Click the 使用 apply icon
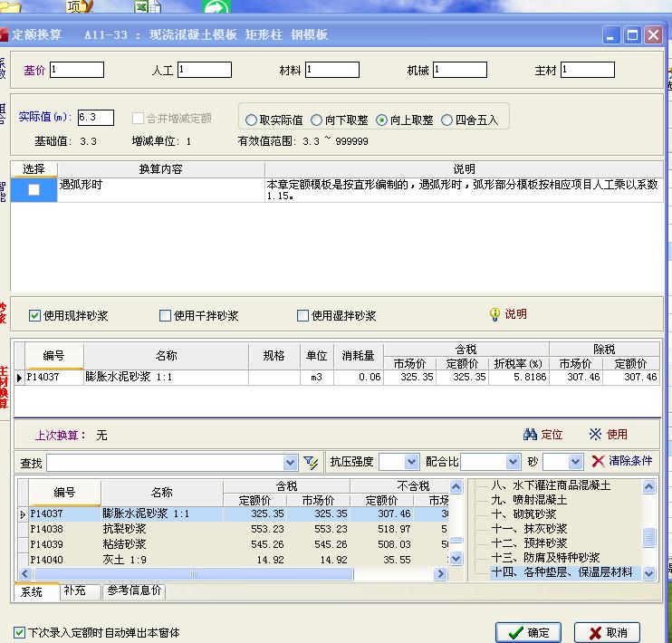 (595, 434)
